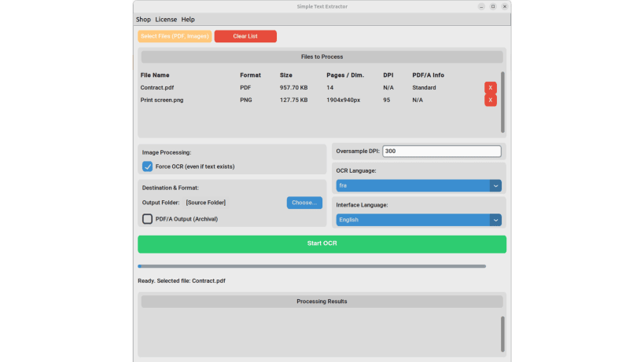This screenshot has width=644, height=362.
Task: Click the Oversample DPI input field
Action: (x=441, y=151)
